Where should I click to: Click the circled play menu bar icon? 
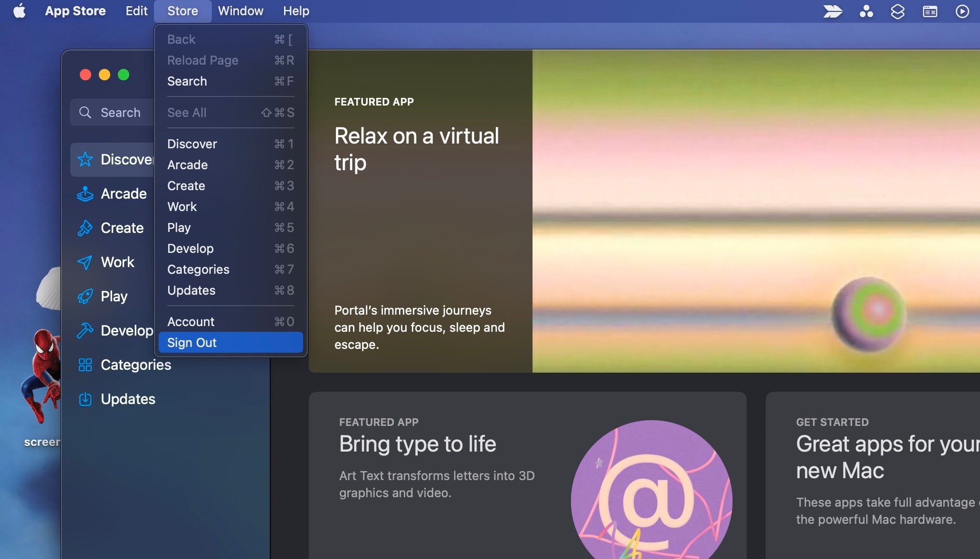pyautogui.click(x=962, y=11)
